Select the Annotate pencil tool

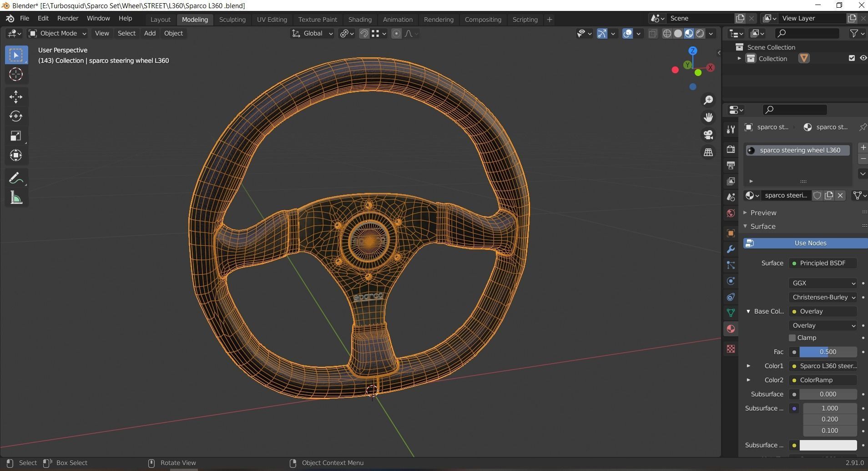coord(16,178)
